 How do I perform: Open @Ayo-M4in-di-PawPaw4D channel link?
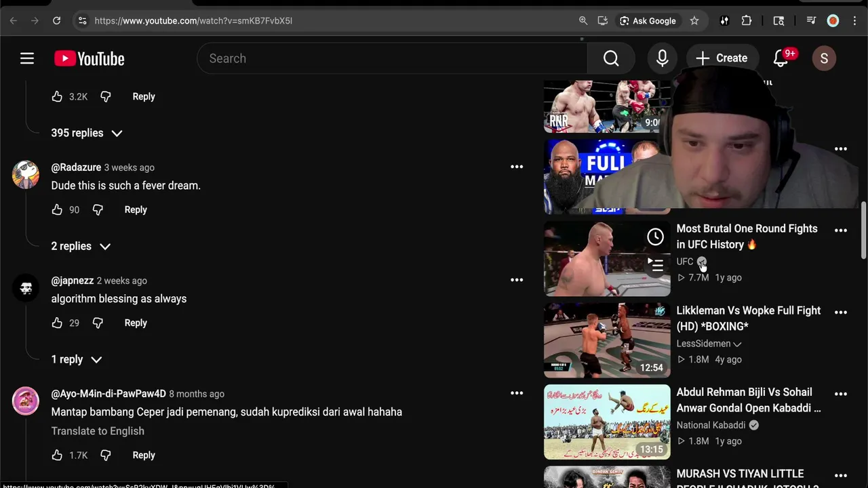108,394
